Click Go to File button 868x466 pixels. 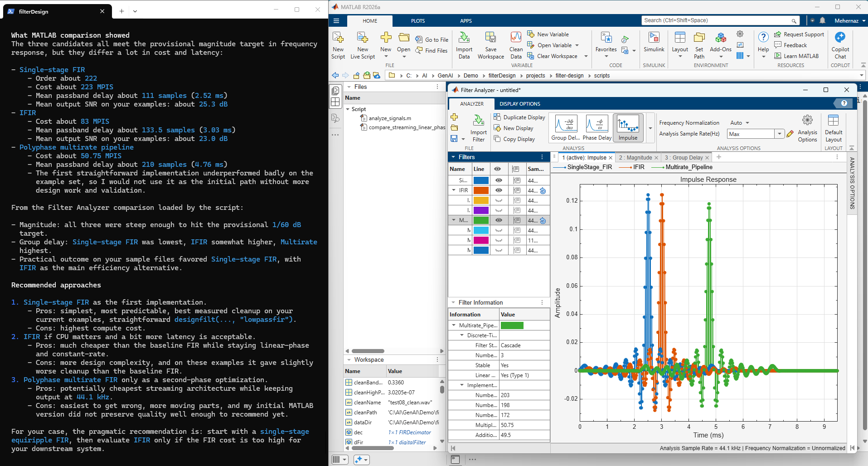click(x=432, y=40)
